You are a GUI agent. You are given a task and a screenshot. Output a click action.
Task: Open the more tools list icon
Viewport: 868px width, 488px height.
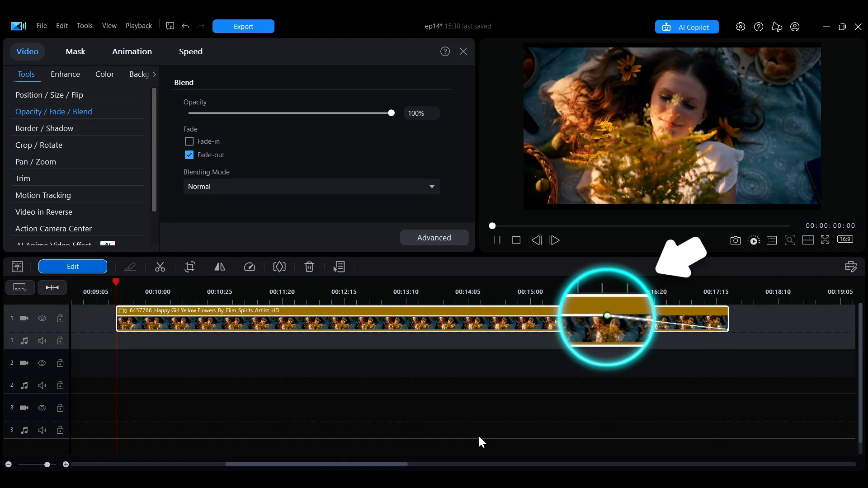coord(339,267)
